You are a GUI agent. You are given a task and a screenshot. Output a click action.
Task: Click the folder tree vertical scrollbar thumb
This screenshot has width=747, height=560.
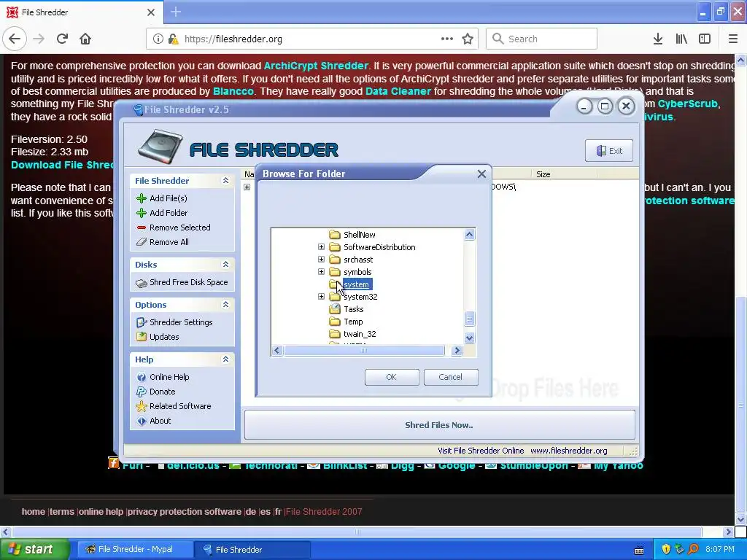(469, 319)
